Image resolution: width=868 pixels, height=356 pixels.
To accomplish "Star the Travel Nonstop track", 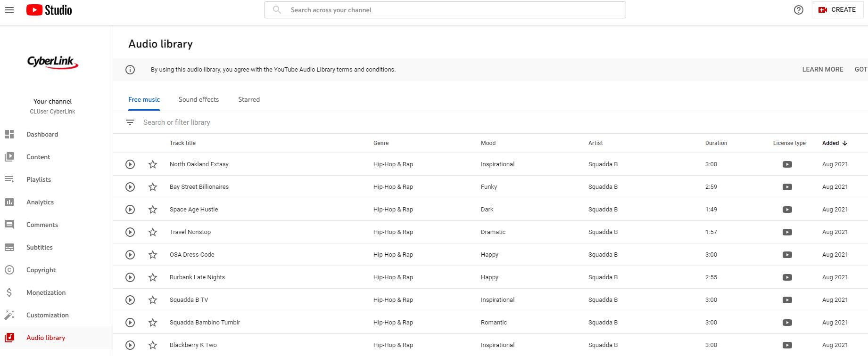I will pyautogui.click(x=153, y=232).
